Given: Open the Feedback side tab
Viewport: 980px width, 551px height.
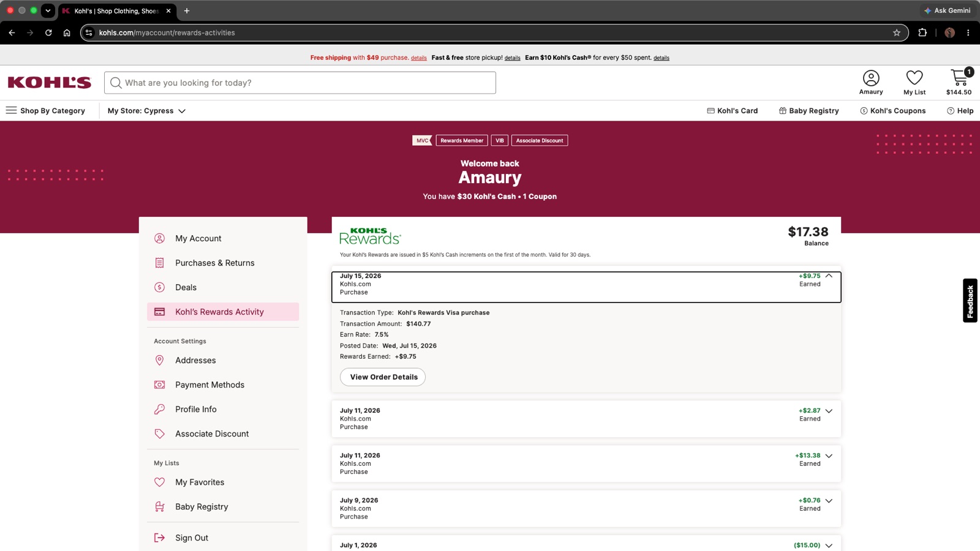Looking at the screenshot, I should coord(970,301).
